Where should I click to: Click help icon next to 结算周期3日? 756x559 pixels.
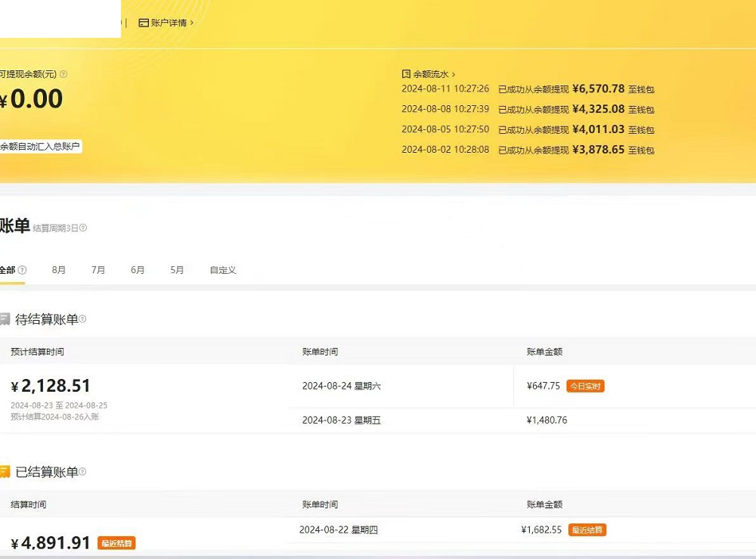83,228
